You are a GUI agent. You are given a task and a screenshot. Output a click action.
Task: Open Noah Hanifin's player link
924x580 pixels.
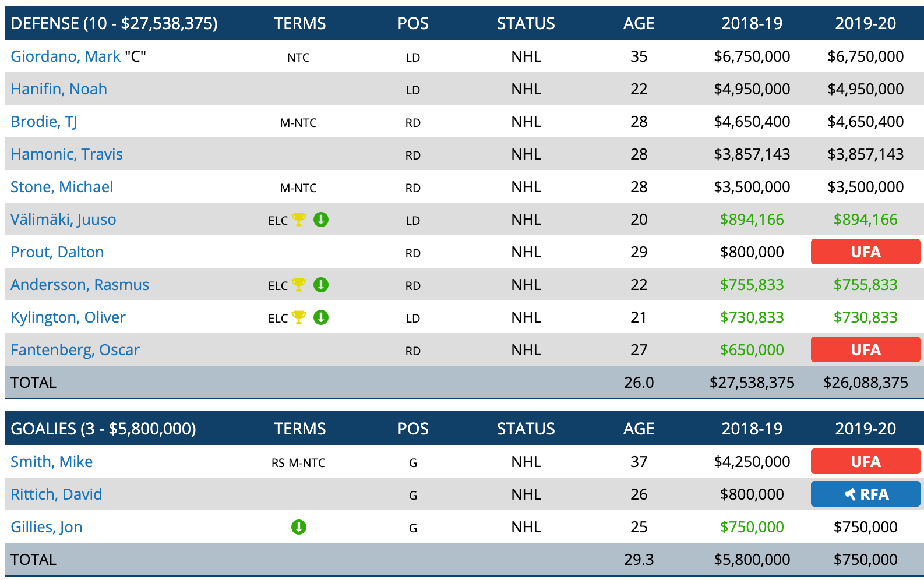tap(59, 89)
